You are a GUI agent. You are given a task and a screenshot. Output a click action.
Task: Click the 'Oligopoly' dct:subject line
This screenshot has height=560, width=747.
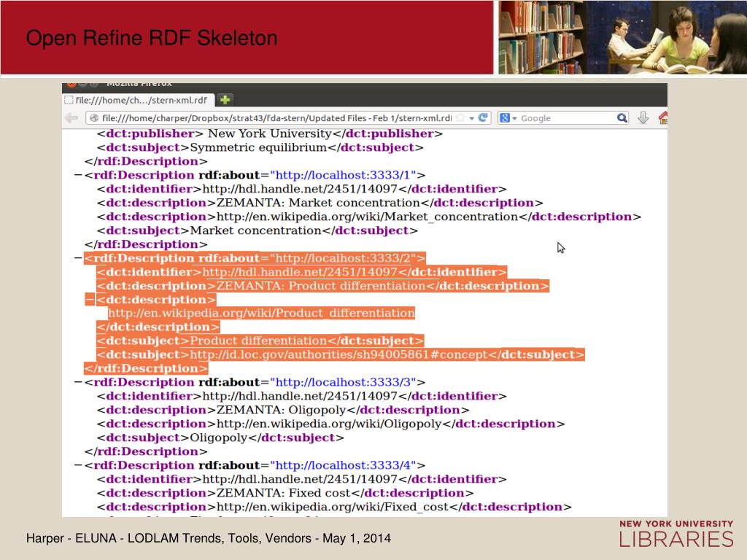pos(220,437)
